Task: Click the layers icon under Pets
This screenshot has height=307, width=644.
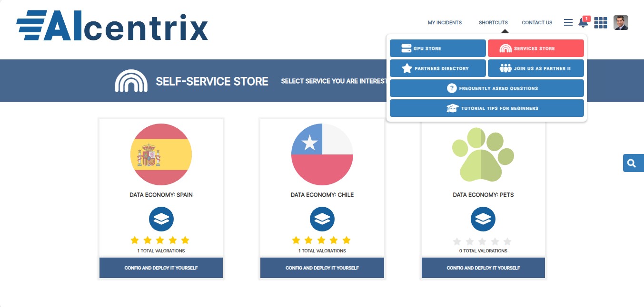Action: [483, 219]
